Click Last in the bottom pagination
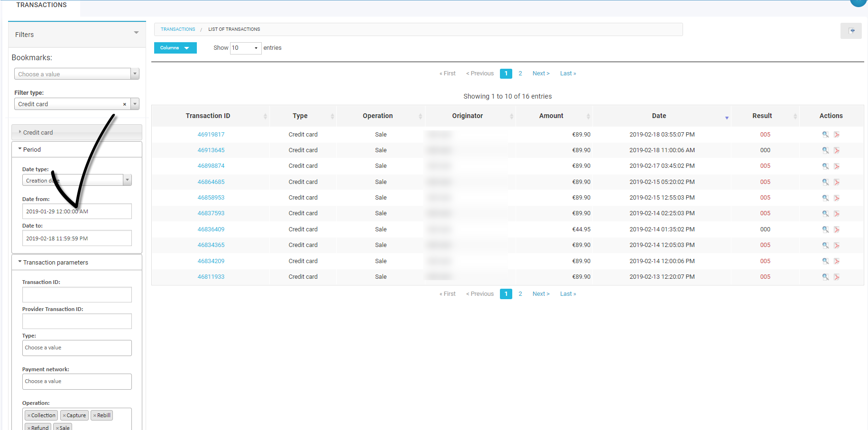This screenshot has width=868, height=430. (568, 294)
